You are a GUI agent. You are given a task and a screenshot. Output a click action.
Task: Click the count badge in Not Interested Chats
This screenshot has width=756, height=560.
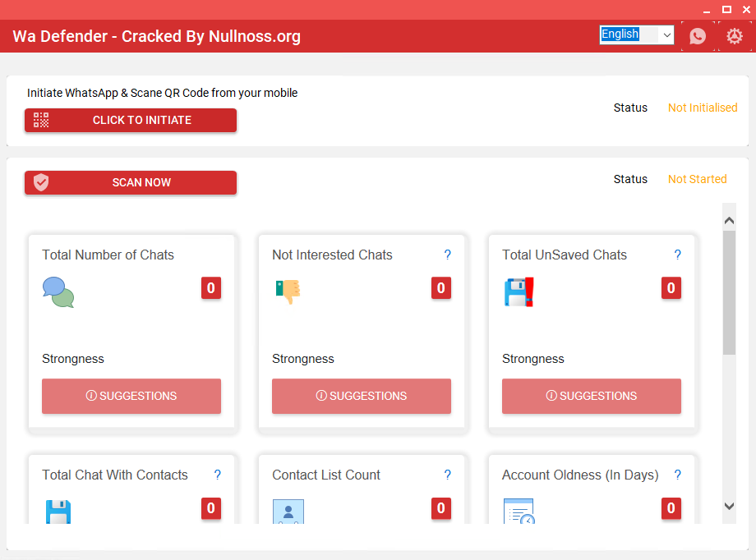441,288
